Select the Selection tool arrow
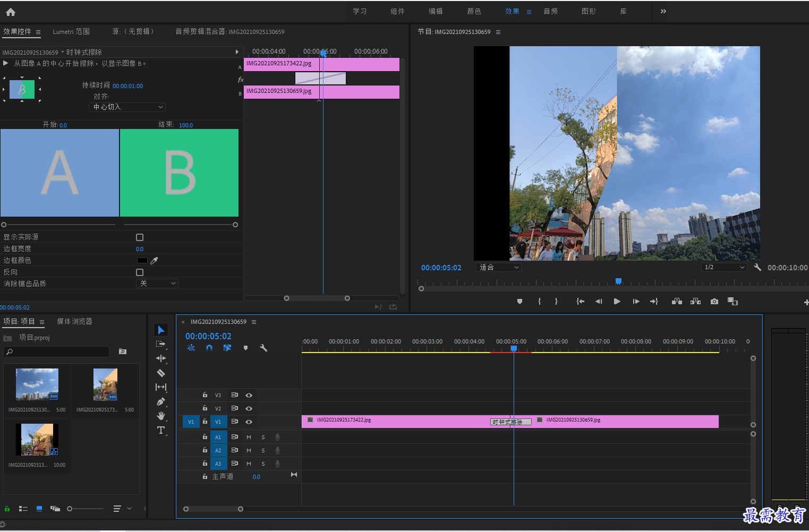 click(x=161, y=330)
